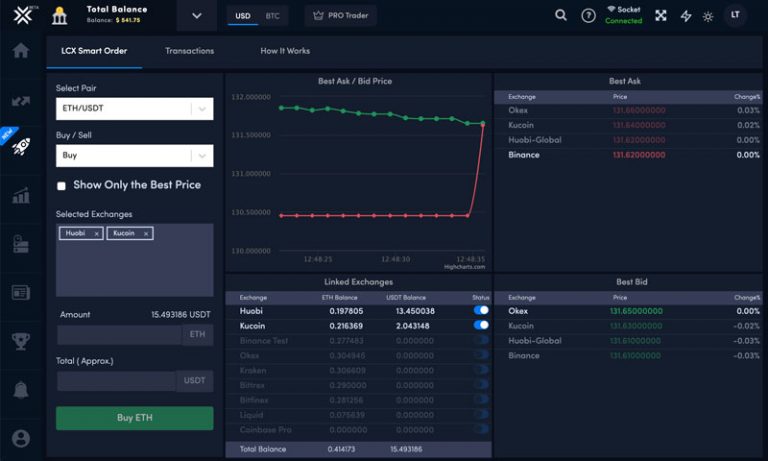768x461 pixels.
Task: Click the Total Balance 0.414173 value
Action: point(341,449)
